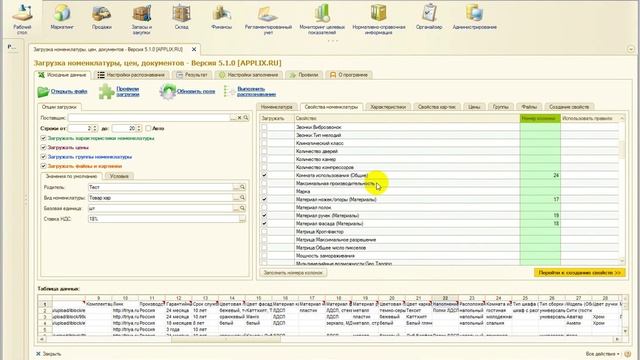Open the Органайзер section
The width and height of the screenshot is (640, 360).
tap(429, 18)
